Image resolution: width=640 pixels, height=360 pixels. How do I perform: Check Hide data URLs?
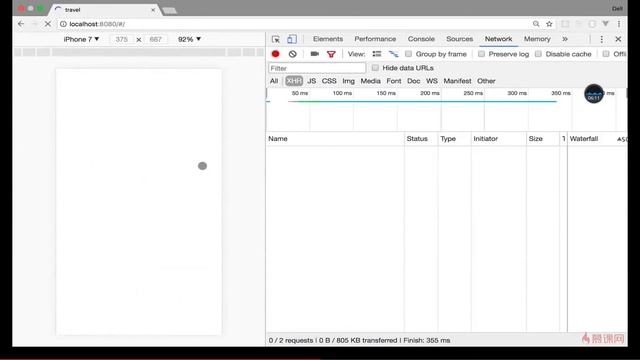point(375,68)
